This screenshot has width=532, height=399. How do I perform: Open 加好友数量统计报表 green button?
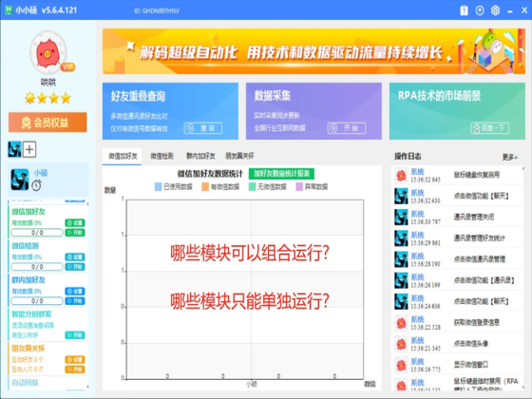click(281, 174)
